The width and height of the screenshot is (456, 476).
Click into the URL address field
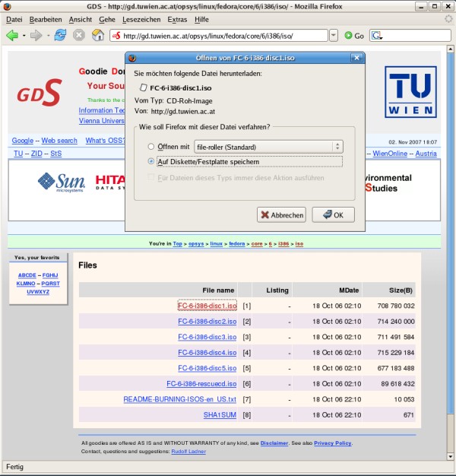click(224, 36)
